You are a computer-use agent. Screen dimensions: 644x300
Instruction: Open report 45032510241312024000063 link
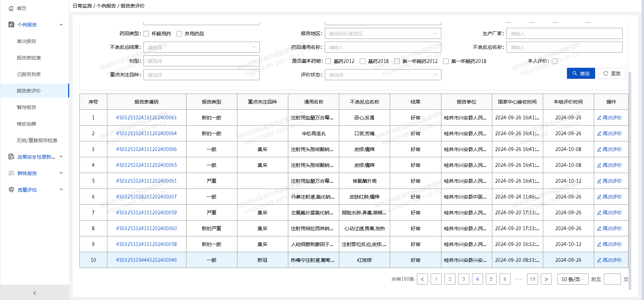pyautogui.click(x=146, y=118)
